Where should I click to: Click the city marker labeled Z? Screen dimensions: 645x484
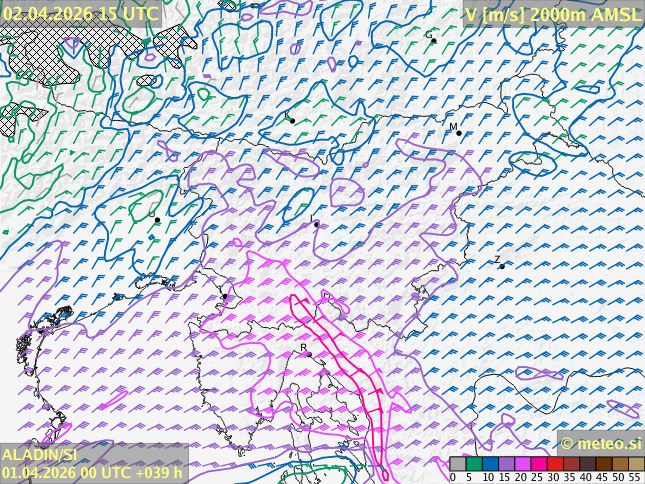point(502,266)
